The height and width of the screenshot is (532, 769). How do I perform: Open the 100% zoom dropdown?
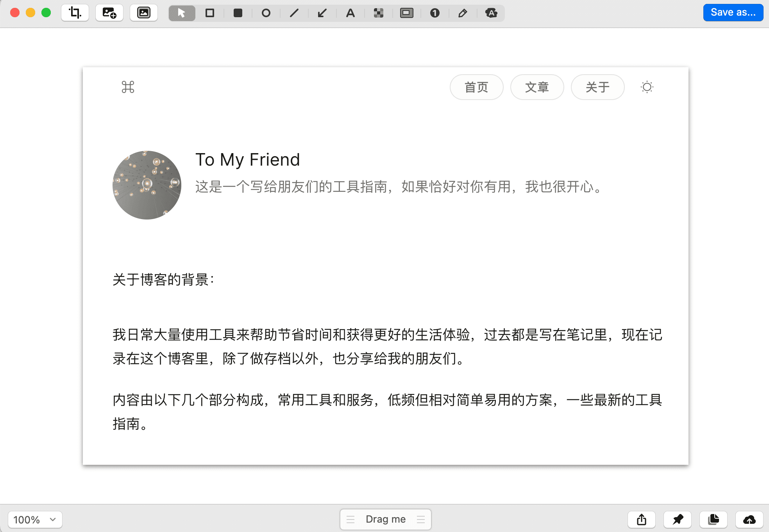[35, 520]
